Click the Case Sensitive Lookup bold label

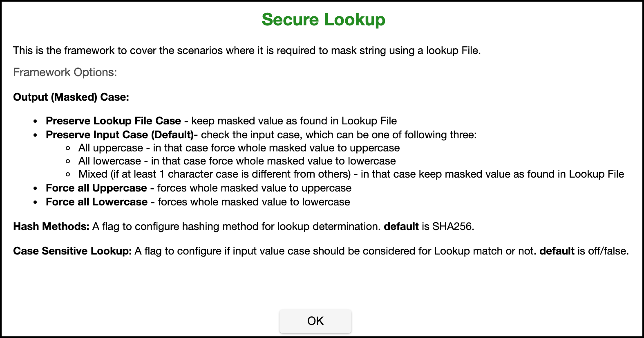[72, 251]
